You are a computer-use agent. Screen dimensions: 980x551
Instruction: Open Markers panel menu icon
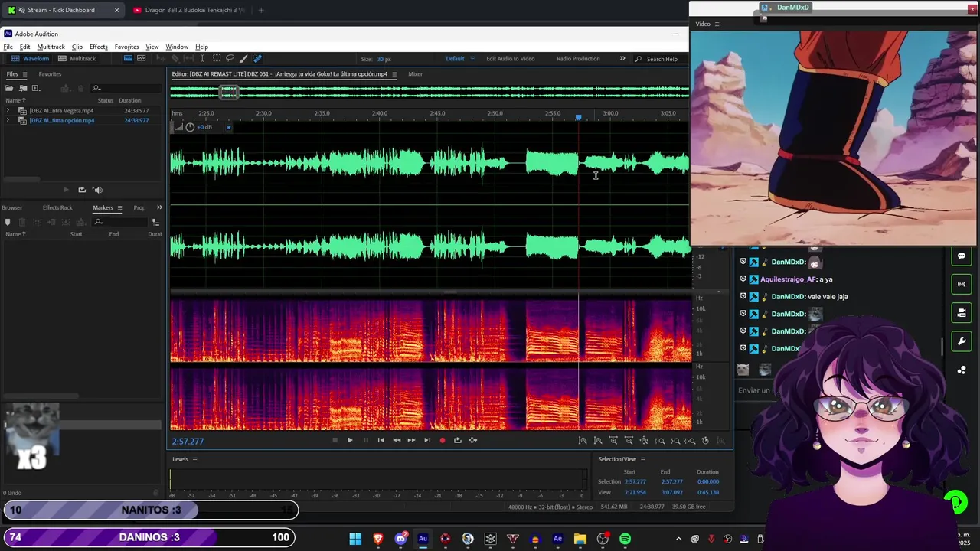(119, 207)
